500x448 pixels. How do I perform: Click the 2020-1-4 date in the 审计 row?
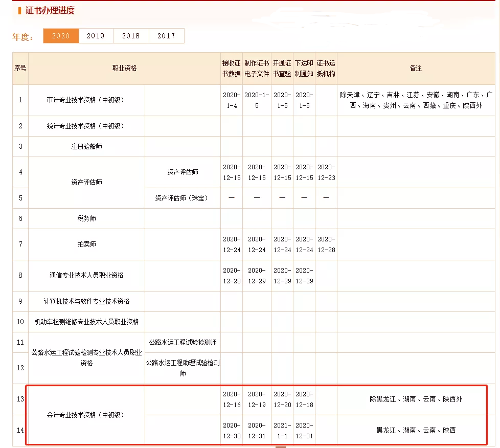[x=232, y=100]
